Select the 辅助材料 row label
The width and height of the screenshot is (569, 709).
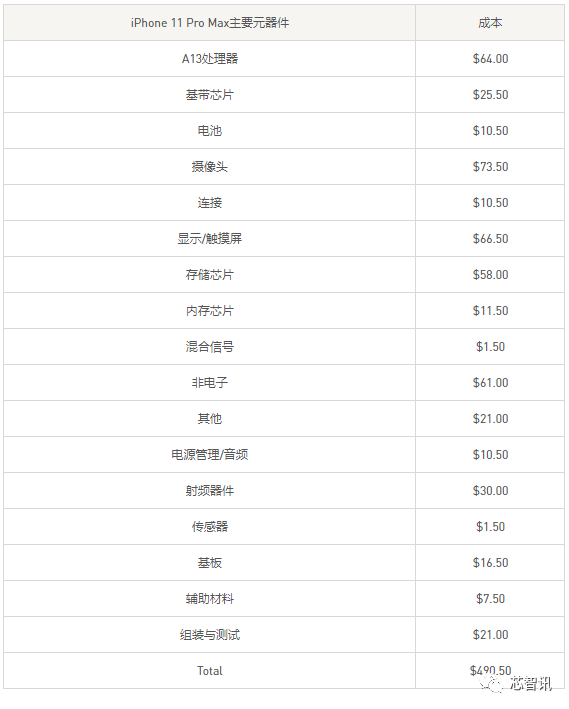coord(209,599)
